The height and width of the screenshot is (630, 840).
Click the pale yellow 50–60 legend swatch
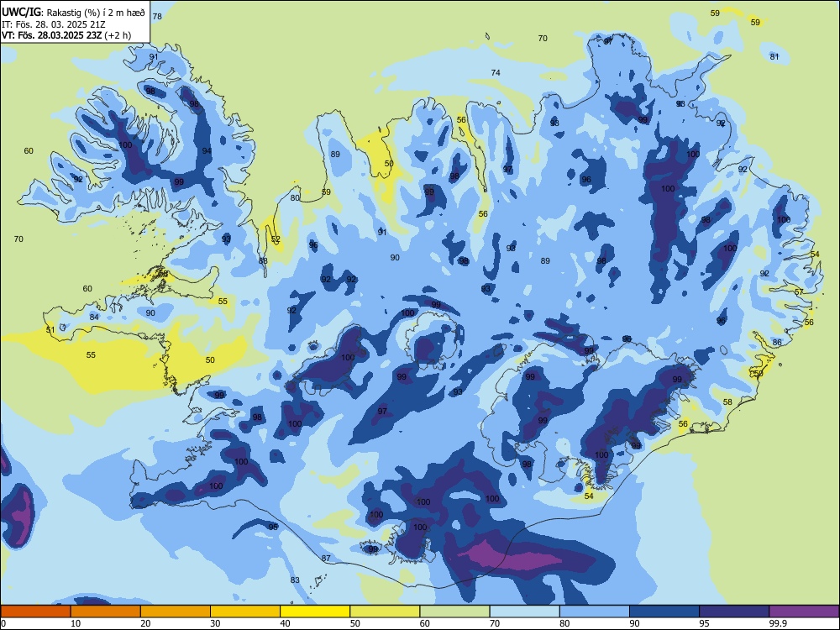(x=385, y=612)
